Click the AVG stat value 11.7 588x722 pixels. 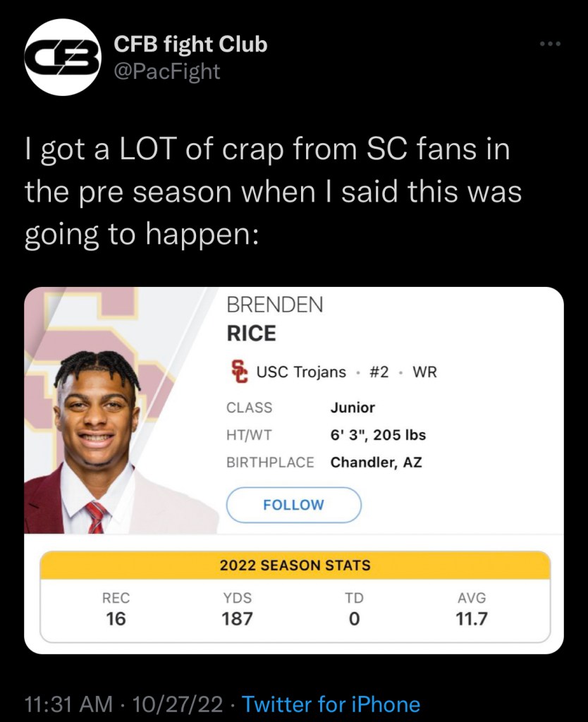coord(472,619)
